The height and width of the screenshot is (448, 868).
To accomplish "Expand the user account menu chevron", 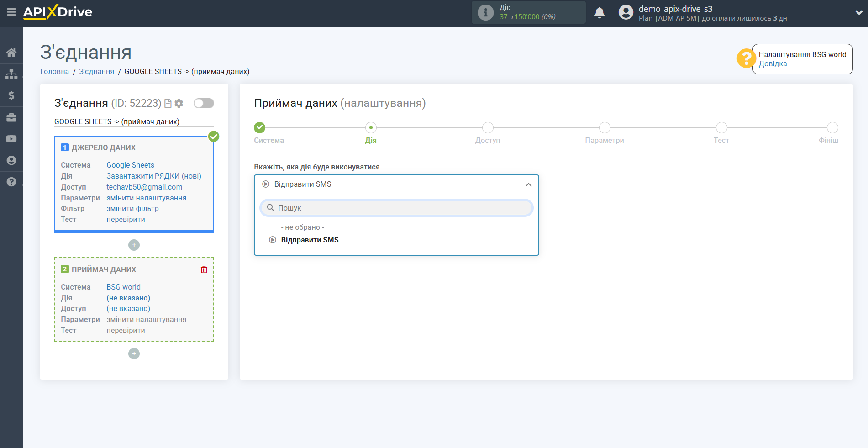I will coord(858,13).
